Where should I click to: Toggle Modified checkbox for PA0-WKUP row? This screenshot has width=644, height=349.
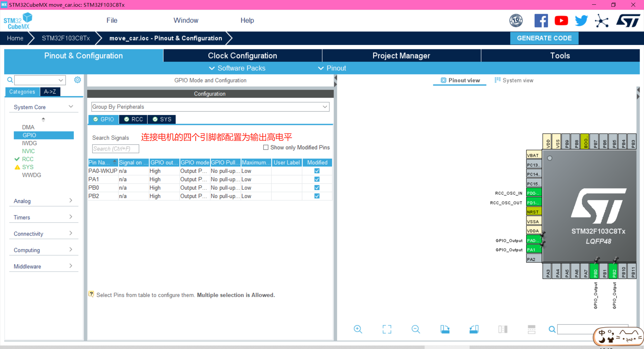[x=317, y=171]
